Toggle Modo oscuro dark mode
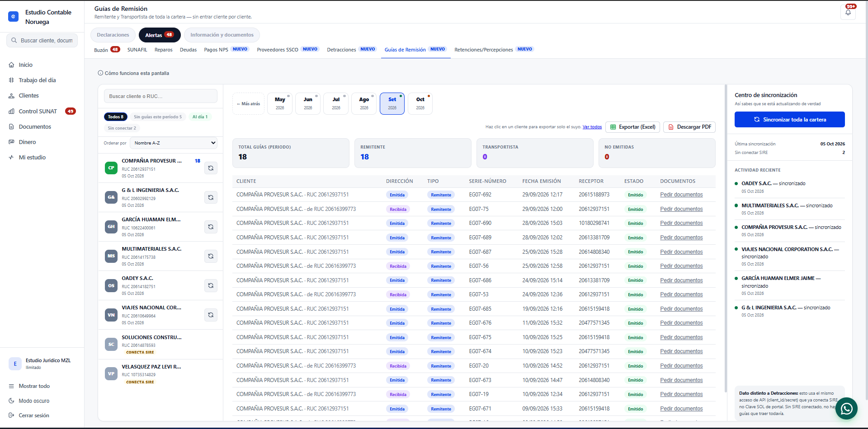 point(29,401)
